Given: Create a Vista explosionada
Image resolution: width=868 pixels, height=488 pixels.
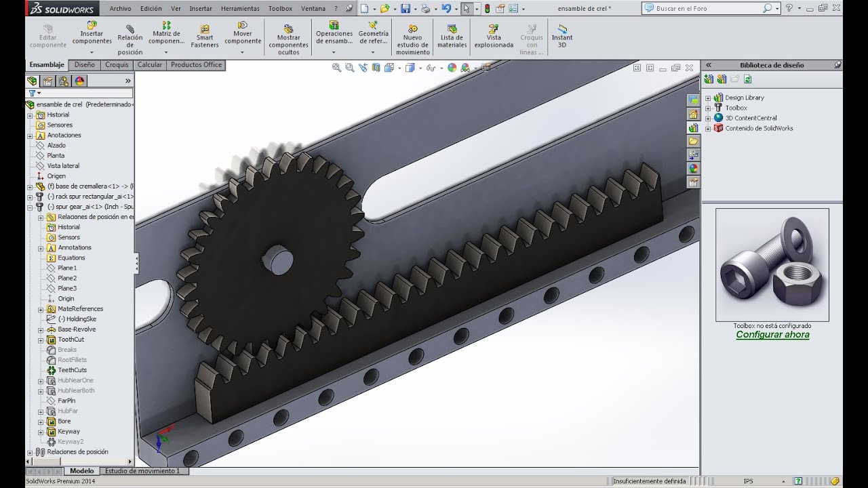Looking at the screenshot, I should point(494,37).
